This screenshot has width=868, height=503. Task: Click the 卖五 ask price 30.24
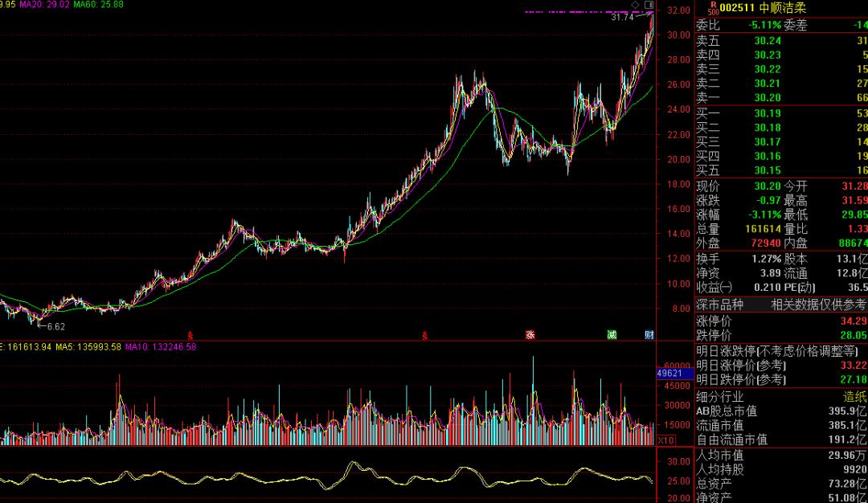(x=768, y=40)
